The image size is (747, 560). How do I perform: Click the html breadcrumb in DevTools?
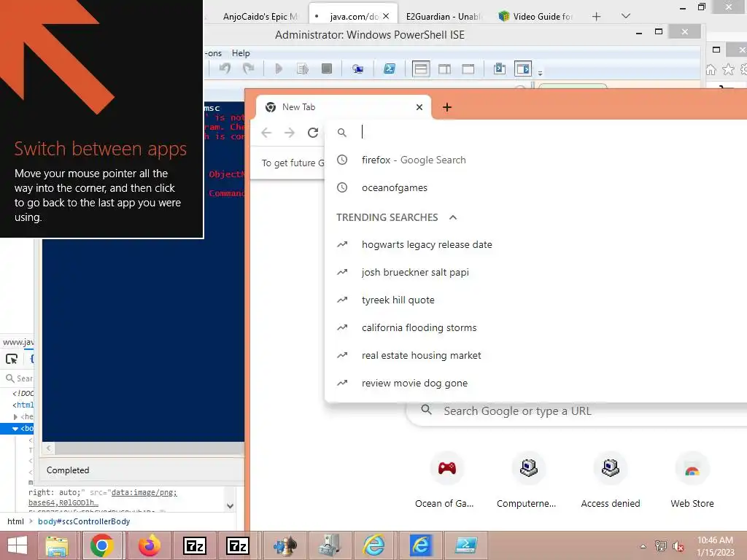[16, 521]
